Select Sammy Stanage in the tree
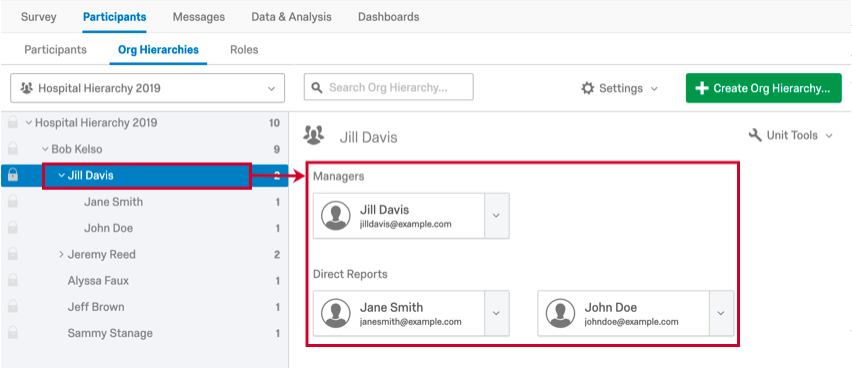 click(110, 333)
